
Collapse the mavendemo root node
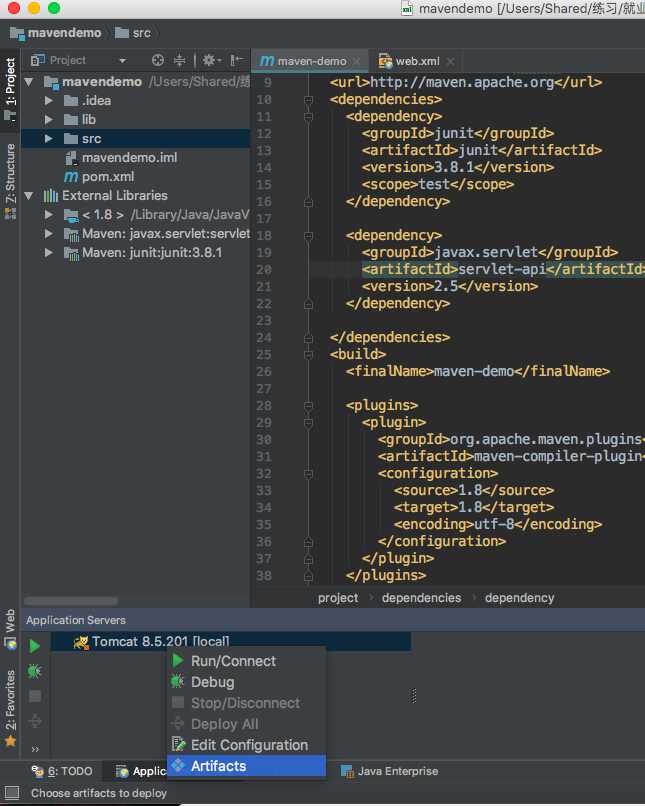[x=29, y=82]
